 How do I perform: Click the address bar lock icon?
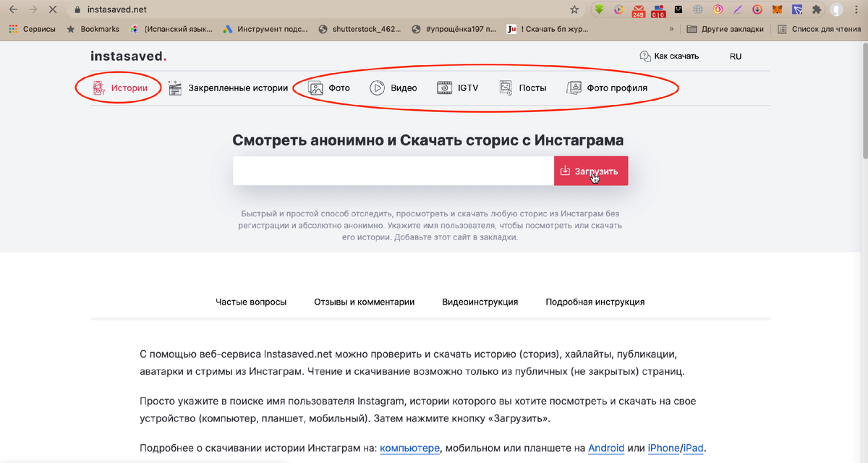click(x=78, y=11)
